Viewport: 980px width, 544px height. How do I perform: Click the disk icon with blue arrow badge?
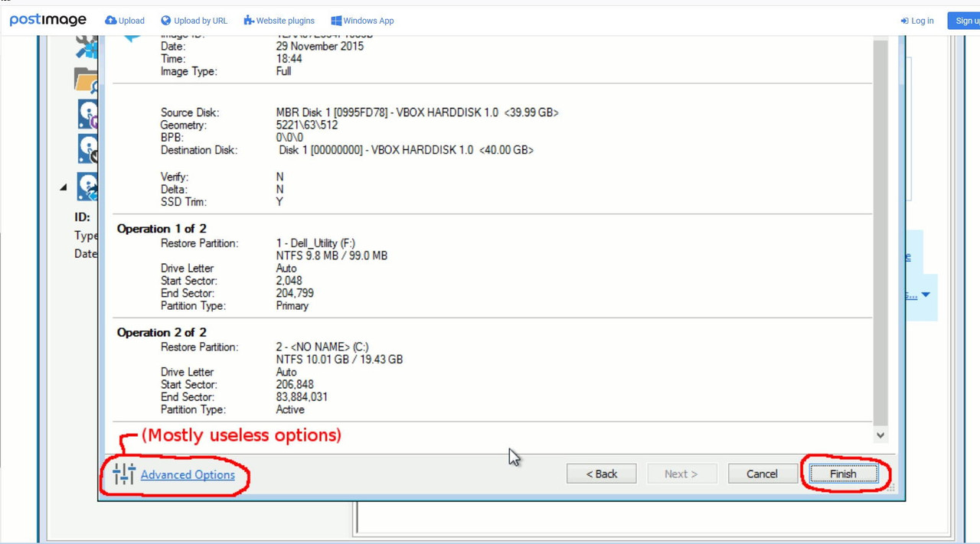point(88,186)
